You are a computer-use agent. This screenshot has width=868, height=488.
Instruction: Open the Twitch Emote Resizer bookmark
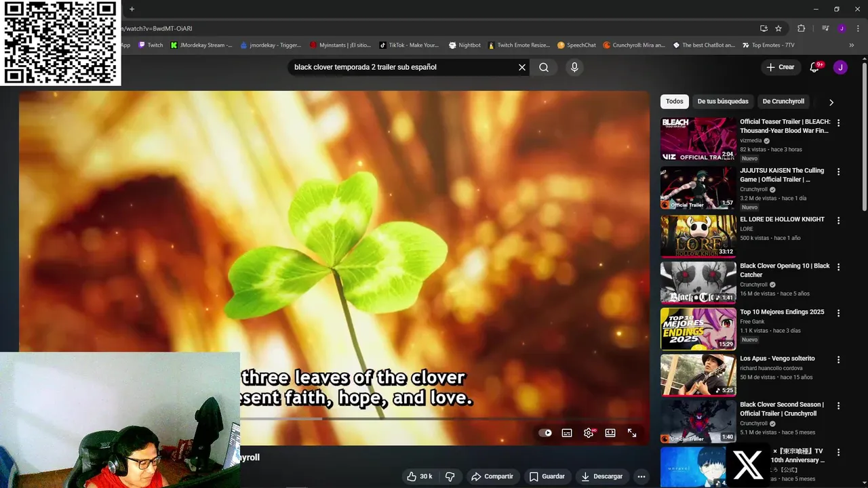coord(519,45)
